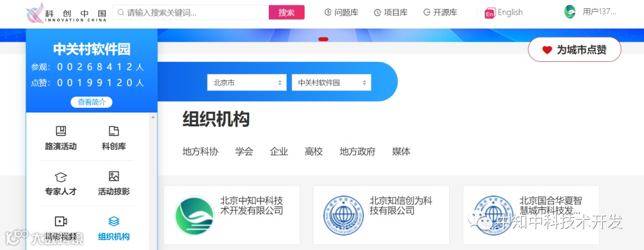The image size is (644, 250).
Task: Click the 中关村软件园 sidebar title
Action: (x=92, y=49)
